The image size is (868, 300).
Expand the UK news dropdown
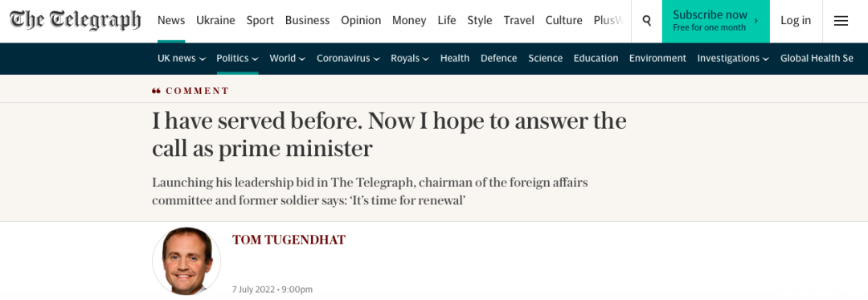[182, 58]
